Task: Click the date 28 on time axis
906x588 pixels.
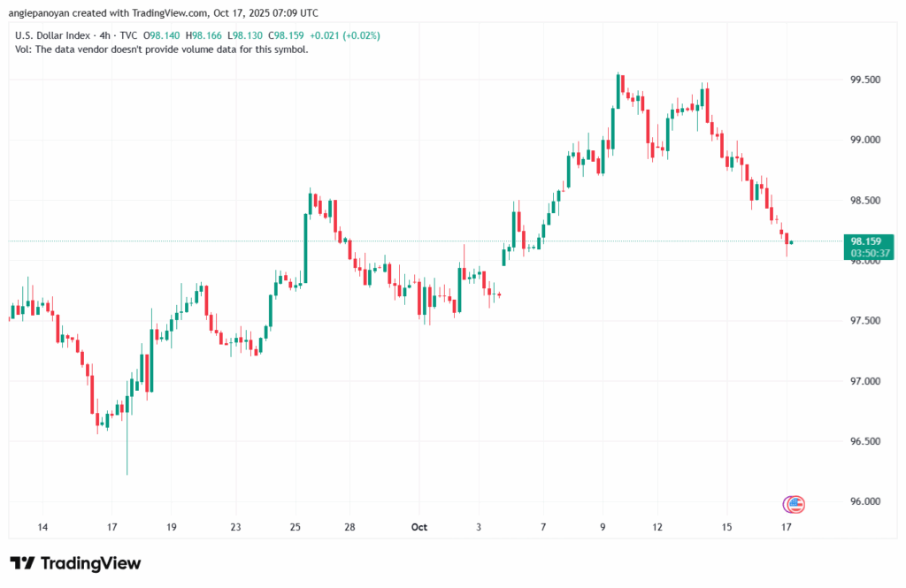Action: pos(349,527)
